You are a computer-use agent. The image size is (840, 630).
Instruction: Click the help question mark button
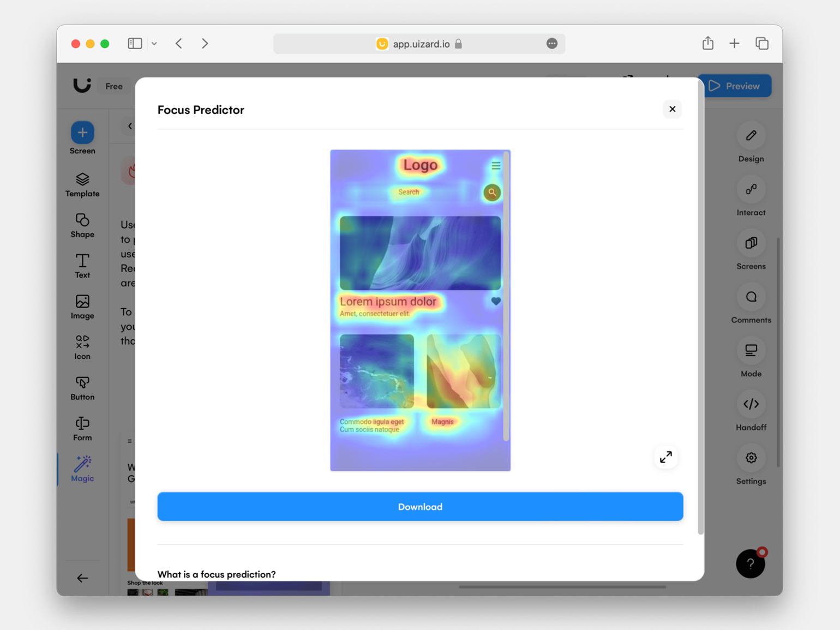(x=750, y=563)
